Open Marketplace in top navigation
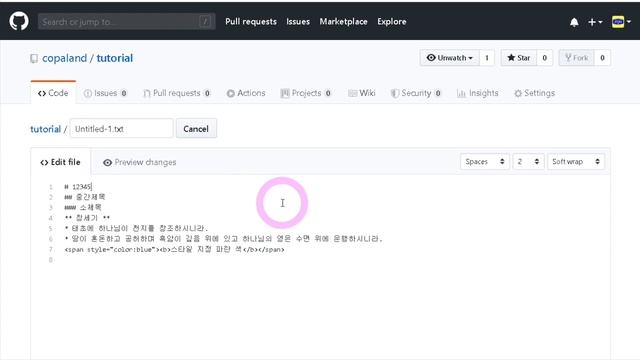This screenshot has width=640, height=360. 343,22
